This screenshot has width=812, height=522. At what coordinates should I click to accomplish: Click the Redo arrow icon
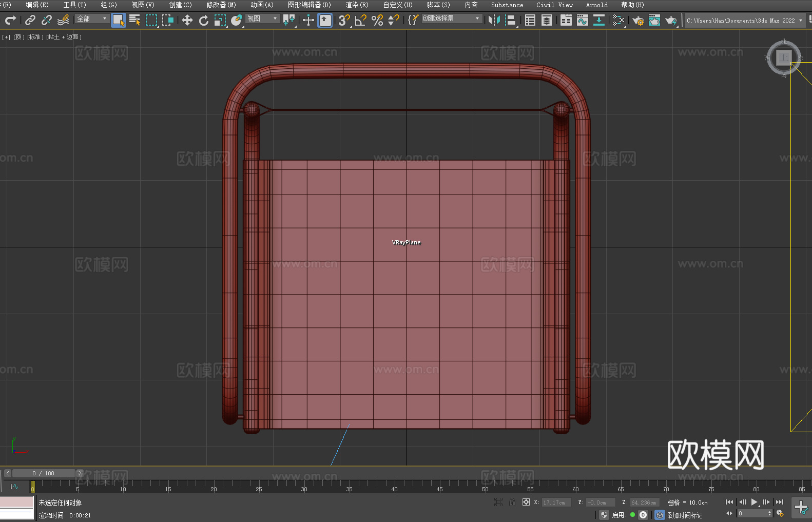(10, 20)
